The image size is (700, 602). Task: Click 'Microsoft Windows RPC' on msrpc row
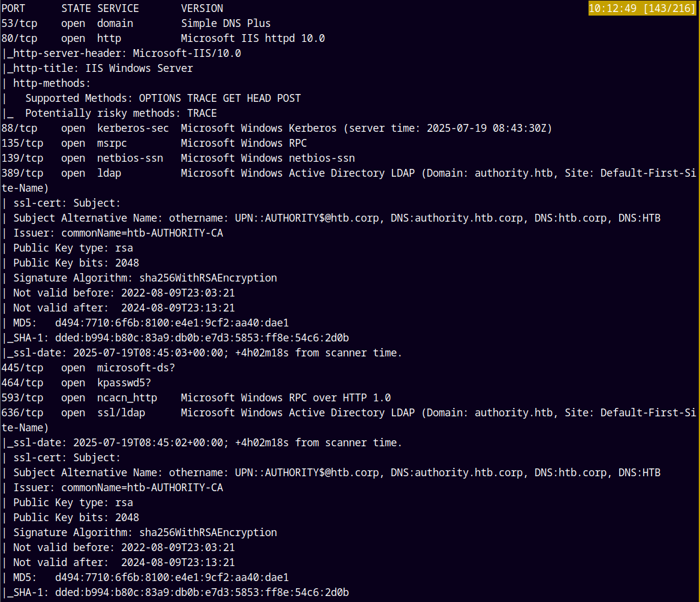[244, 143]
